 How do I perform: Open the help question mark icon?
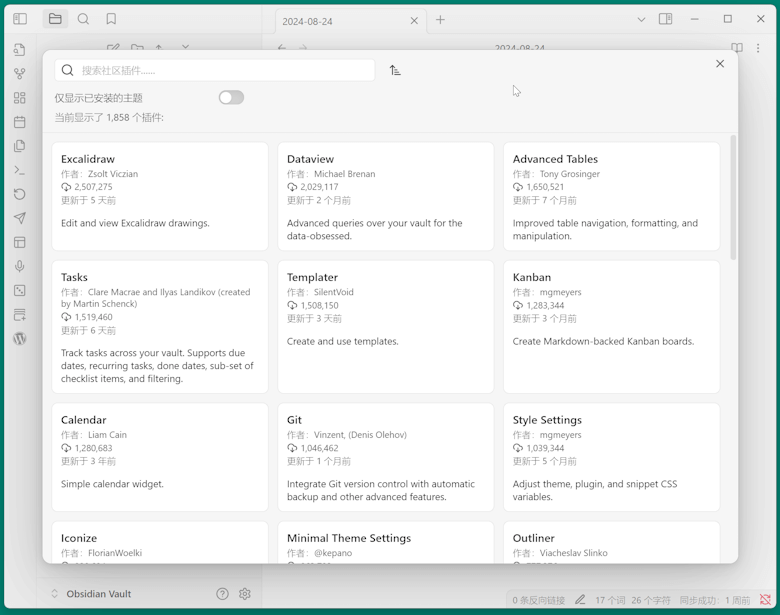222,594
